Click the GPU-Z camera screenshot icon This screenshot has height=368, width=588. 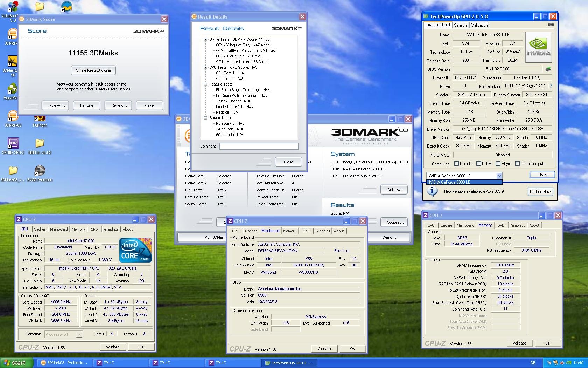pyautogui.click(x=551, y=25)
